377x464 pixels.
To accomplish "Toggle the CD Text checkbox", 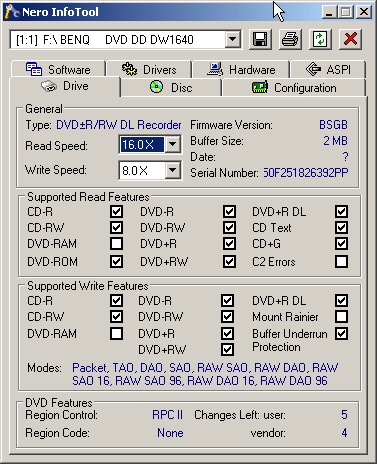I will pyautogui.click(x=341, y=227).
